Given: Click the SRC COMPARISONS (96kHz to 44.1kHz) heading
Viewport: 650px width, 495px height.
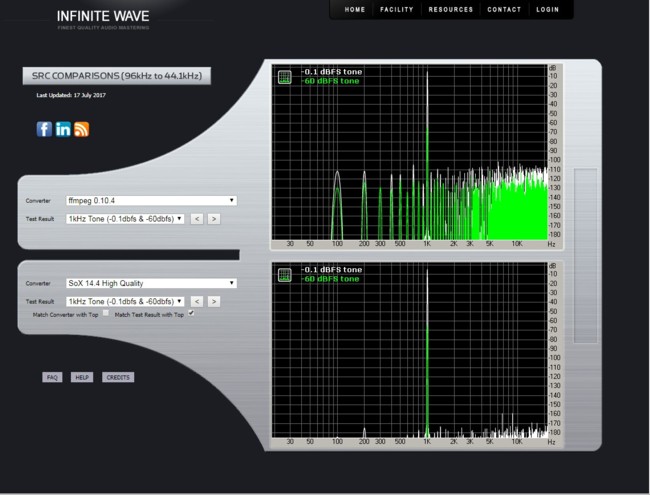Looking at the screenshot, I should coord(117,76).
